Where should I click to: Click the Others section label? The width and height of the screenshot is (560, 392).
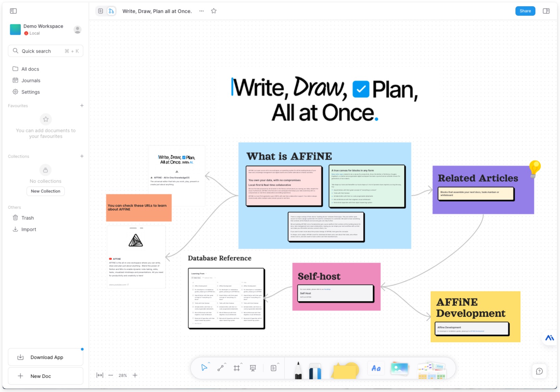(x=15, y=207)
